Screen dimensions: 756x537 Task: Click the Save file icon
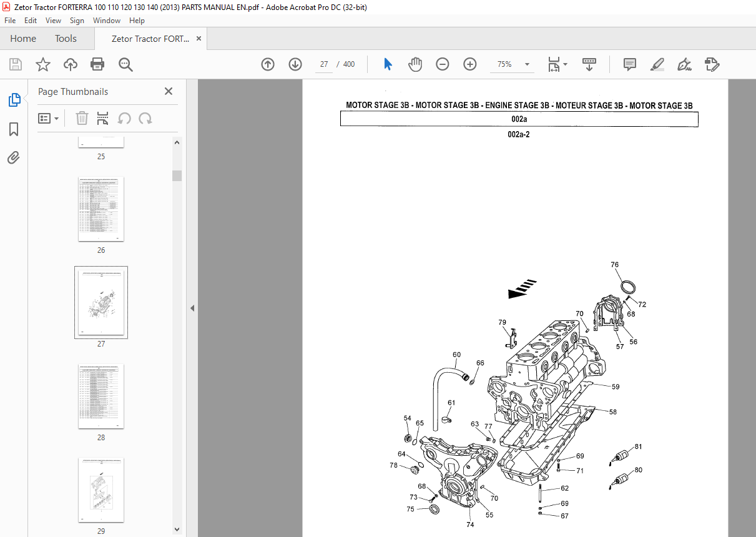pyautogui.click(x=16, y=64)
